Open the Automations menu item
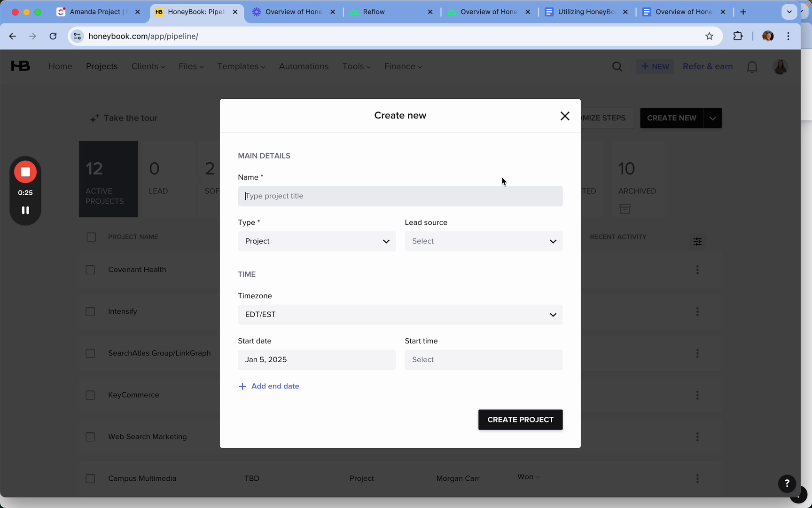 coord(304,67)
